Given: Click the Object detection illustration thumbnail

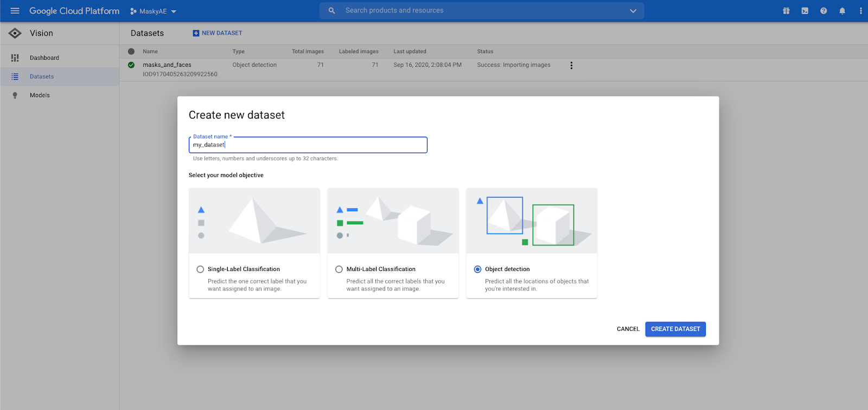Looking at the screenshot, I should [x=532, y=221].
